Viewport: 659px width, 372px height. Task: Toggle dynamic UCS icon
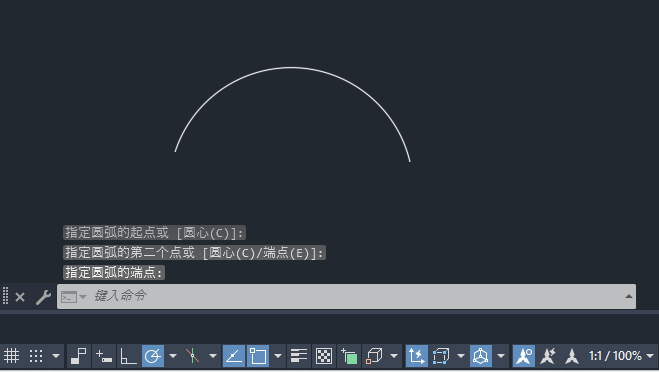[416, 356]
